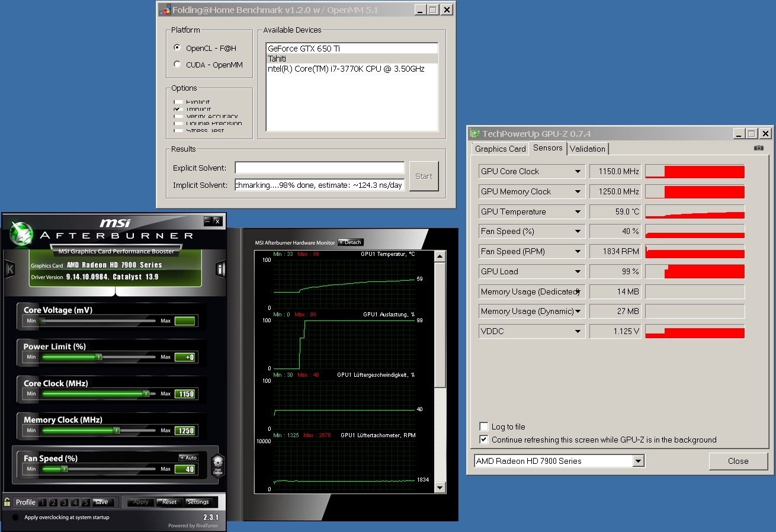The width and height of the screenshot is (776, 532).
Task: Click the Afterburner Apply button
Action: click(140, 502)
